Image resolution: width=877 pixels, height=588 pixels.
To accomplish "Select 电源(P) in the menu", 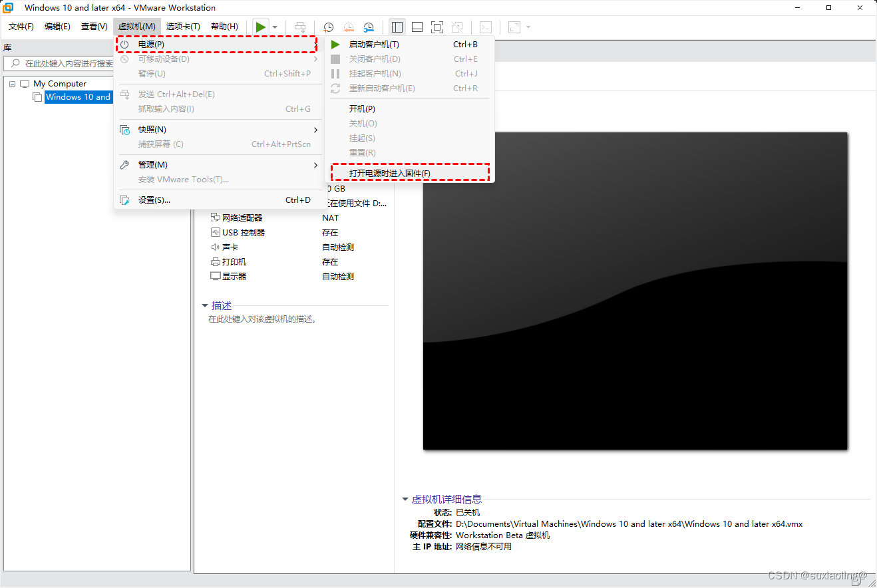I will pyautogui.click(x=217, y=44).
